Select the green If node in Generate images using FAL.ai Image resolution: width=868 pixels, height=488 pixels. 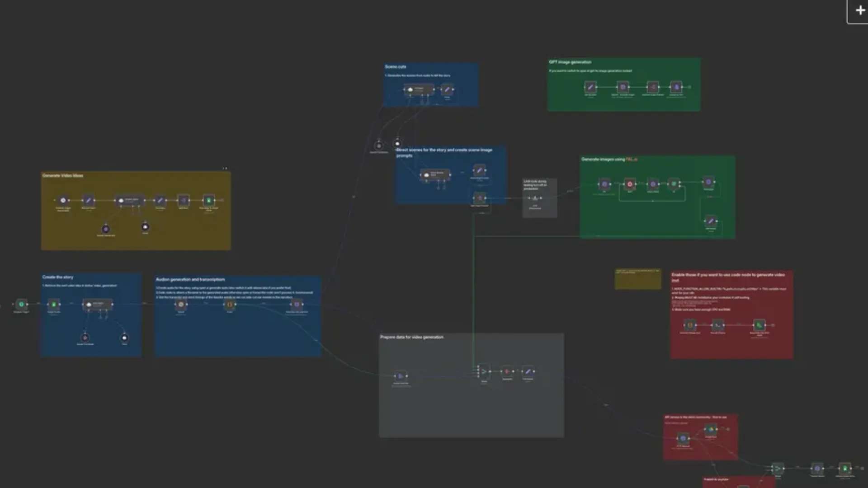pyautogui.click(x=674, y=184)
